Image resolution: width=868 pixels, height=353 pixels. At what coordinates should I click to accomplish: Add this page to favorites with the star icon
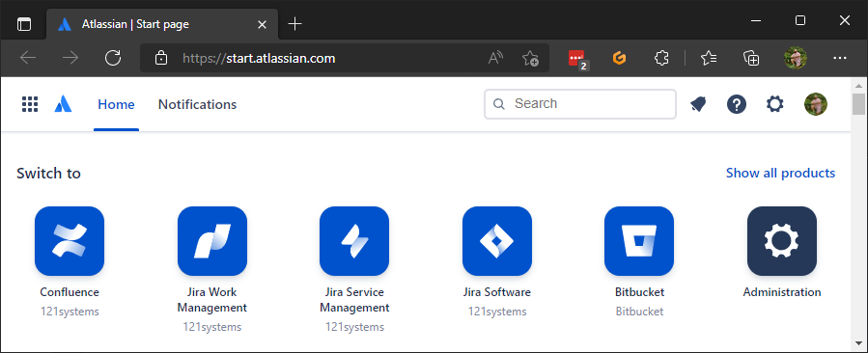(530, 58)
